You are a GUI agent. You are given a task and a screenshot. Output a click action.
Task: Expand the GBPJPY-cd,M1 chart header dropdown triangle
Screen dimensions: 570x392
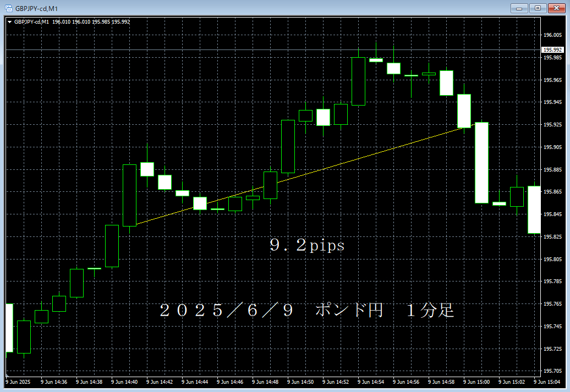click(x=10, y=22)
